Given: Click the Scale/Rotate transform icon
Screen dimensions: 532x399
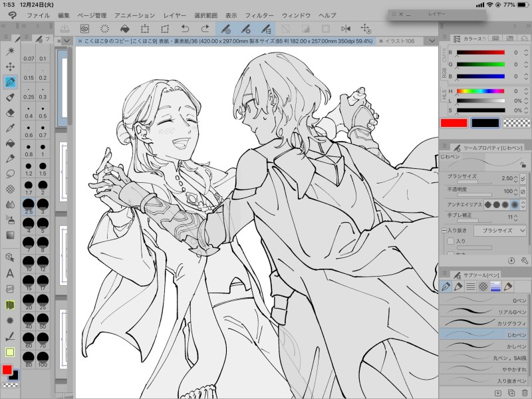Looking at the screenshot, I should [x=145, y=29].
